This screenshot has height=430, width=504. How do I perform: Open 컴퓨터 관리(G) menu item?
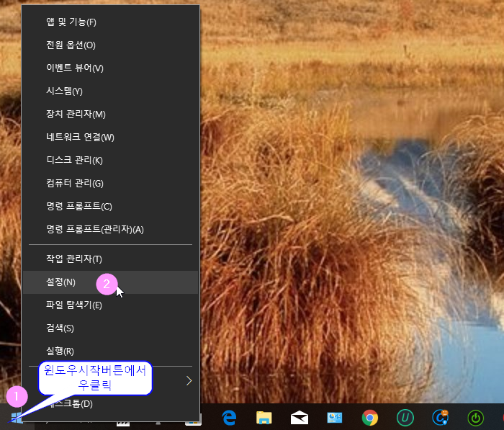[110, 184]
